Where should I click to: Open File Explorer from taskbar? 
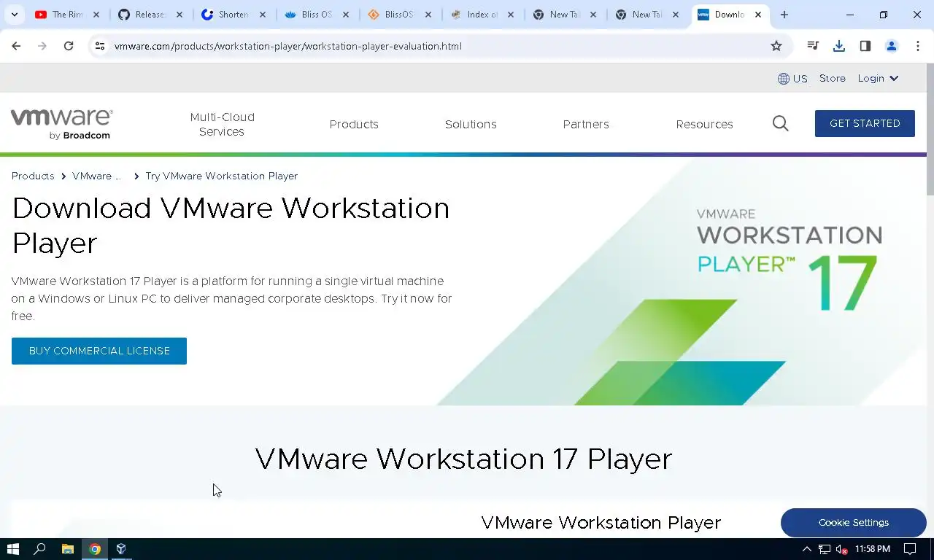67,549
